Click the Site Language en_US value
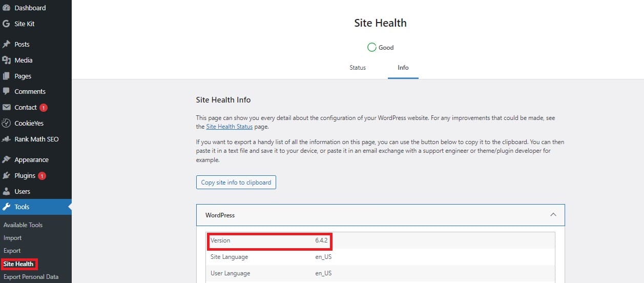Viewport: 644px width, 283px height. pyautogui.click(x=323, y=257)
